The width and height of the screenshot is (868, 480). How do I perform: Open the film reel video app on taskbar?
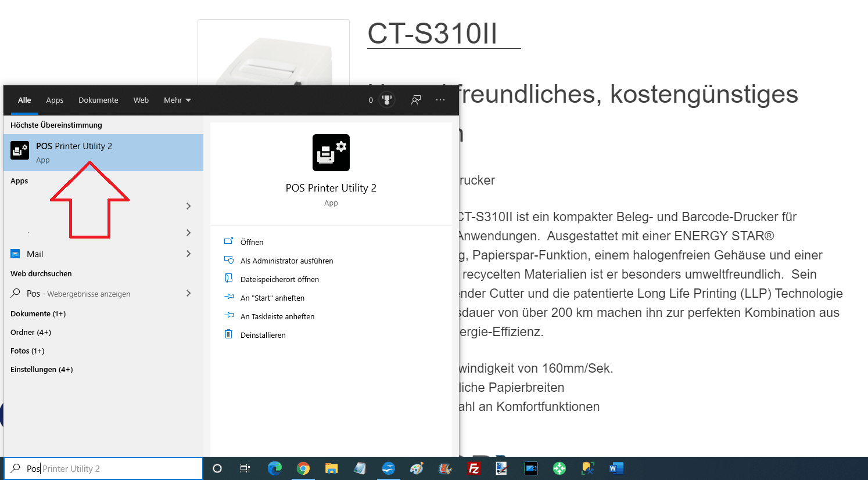click(x=445, y=468)
